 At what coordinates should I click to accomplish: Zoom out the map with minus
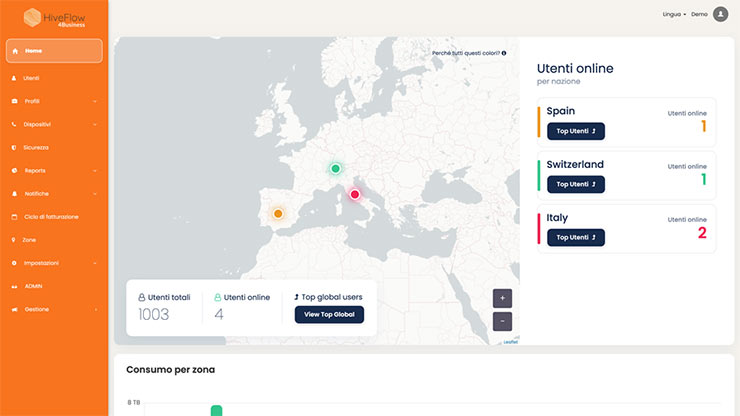click(502, 321)
